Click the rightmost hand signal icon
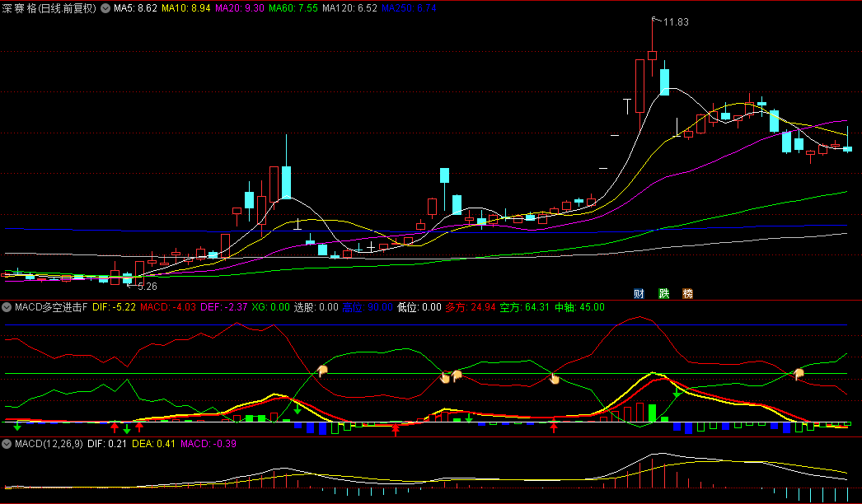The height and width of the screenshot is (504, 862). [798, 374]
